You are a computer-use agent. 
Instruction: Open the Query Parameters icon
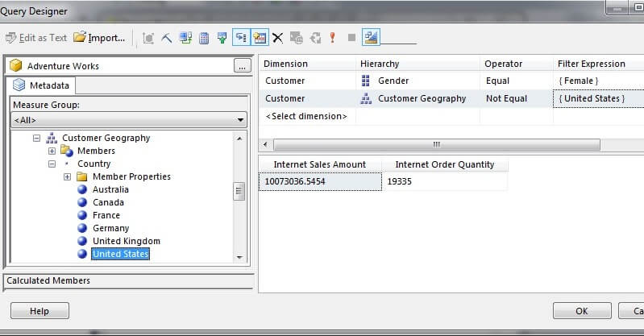296,38
